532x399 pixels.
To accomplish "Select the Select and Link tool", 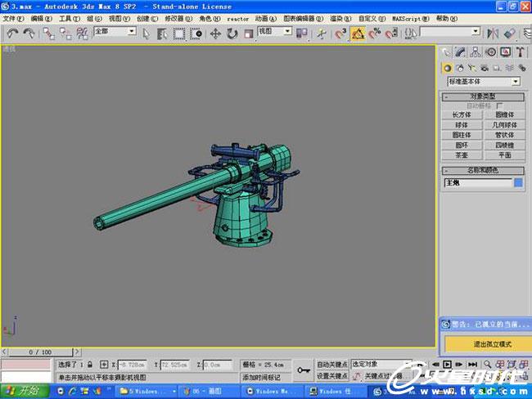I will click(48, 34).
